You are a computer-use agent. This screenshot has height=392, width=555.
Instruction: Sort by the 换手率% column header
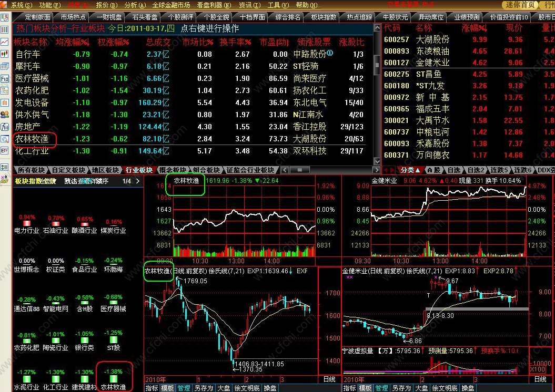coord(235,42)
